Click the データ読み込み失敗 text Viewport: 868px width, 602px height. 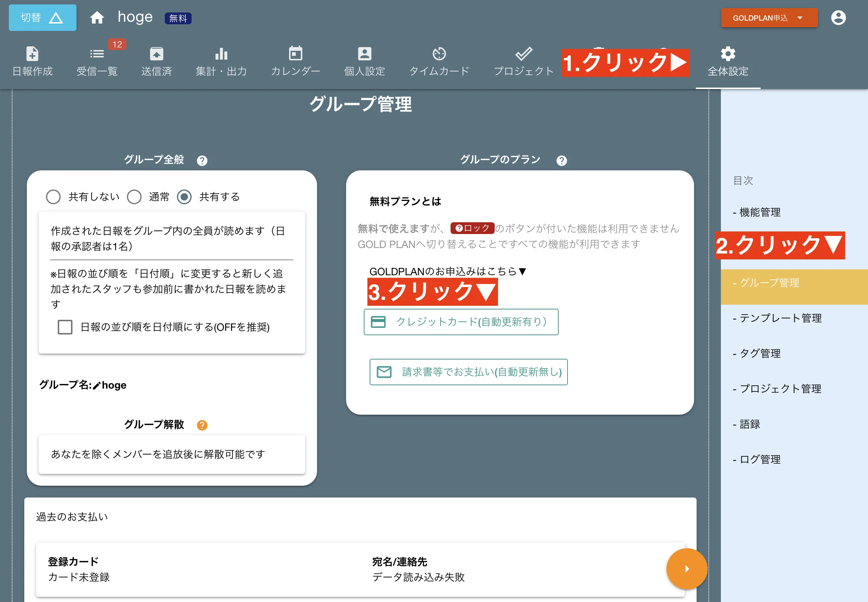point(418,577)
